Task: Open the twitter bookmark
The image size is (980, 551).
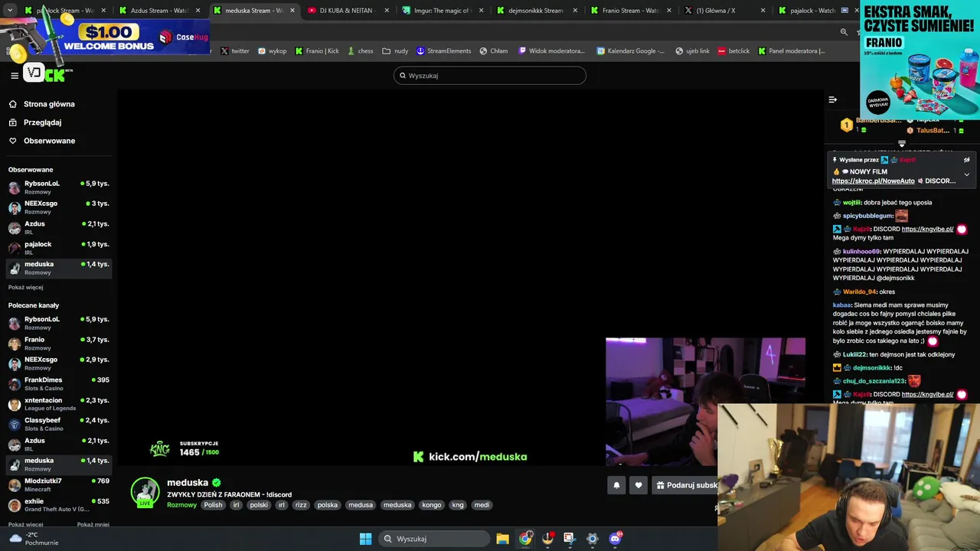Action: (x=235, y=51)
